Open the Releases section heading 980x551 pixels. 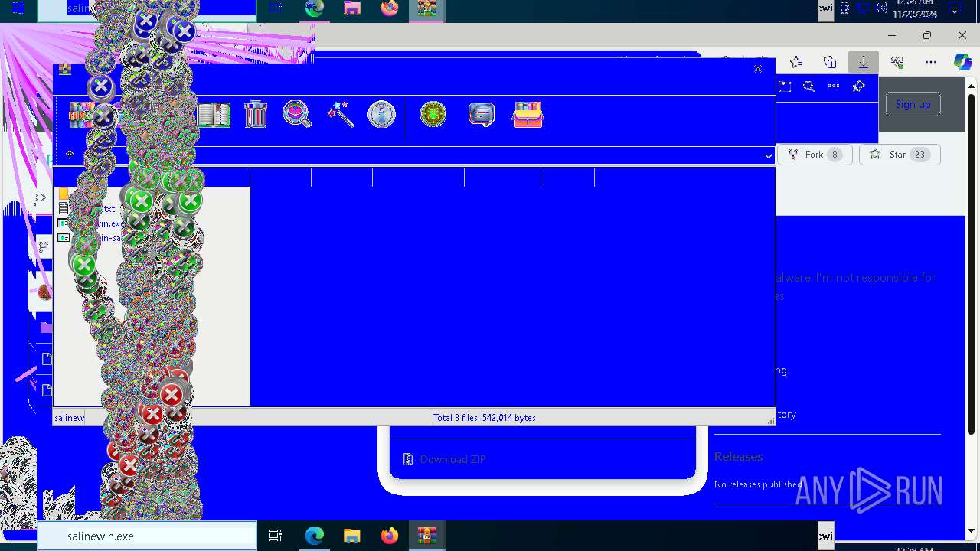[738, 457]
